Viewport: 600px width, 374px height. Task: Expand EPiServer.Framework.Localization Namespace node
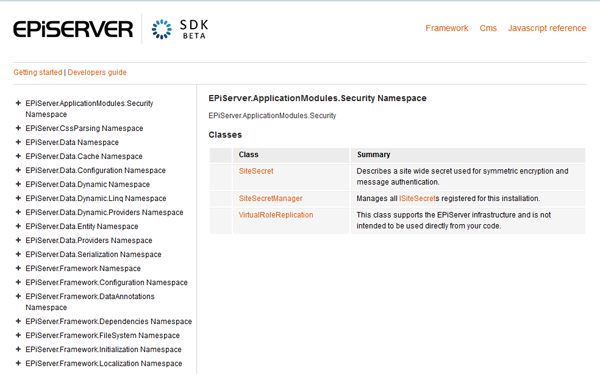(18, 363)
